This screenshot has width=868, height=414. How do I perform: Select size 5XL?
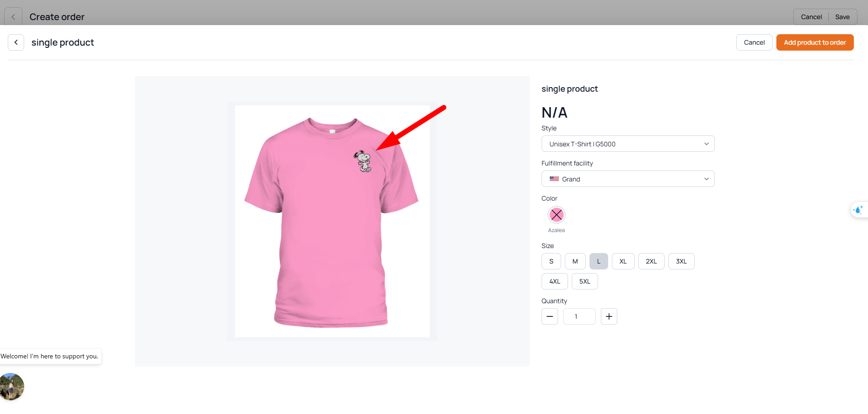coord(584,281)
